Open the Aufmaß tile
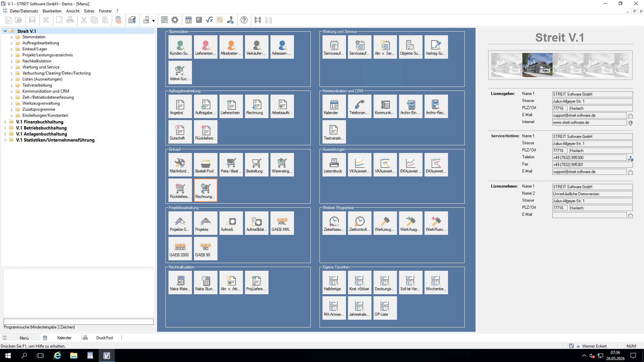The height and width of the screenshot is (362, 644). [x=231, y=223]
